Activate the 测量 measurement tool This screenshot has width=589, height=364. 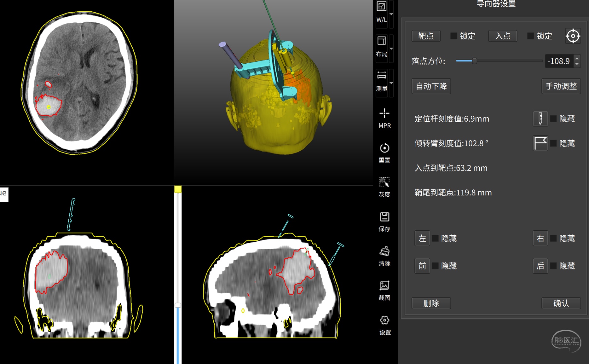point(382,80)
